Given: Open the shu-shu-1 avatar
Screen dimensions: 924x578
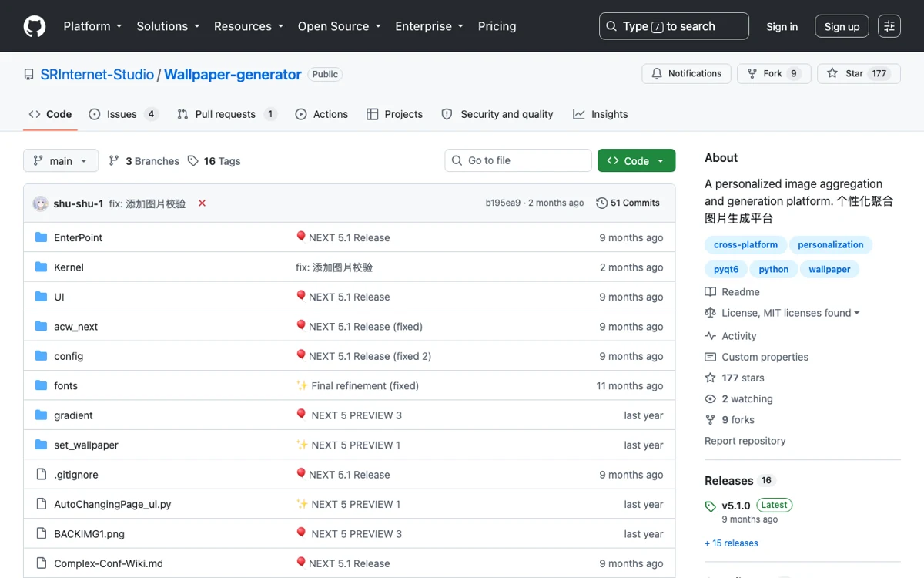Looking at the screenshot, I should tap(41, 203).
